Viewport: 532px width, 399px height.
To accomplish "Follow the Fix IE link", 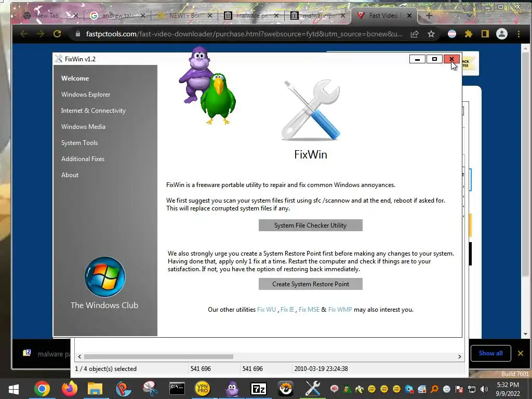I will click(x=287, y=310).
